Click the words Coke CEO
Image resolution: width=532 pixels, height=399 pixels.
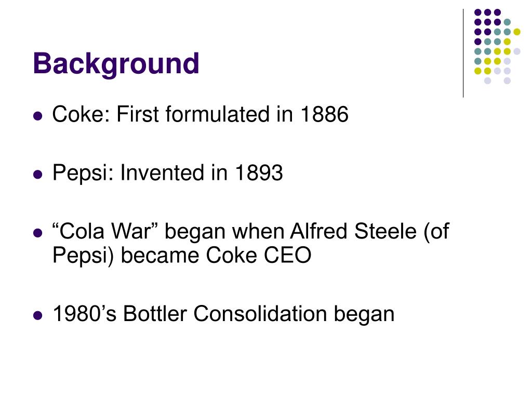click(x=259, y=255)
